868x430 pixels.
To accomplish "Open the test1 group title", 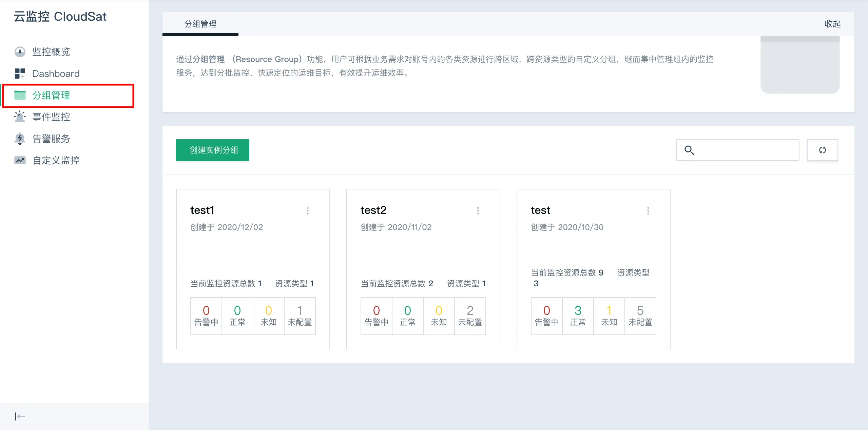I will pyautogui.click(x=202, y=210).
